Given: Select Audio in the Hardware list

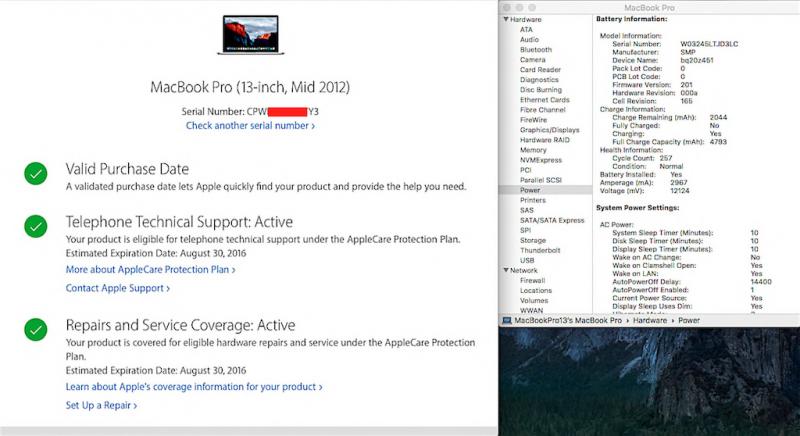Looking at the screenshot, I should 529,39.
